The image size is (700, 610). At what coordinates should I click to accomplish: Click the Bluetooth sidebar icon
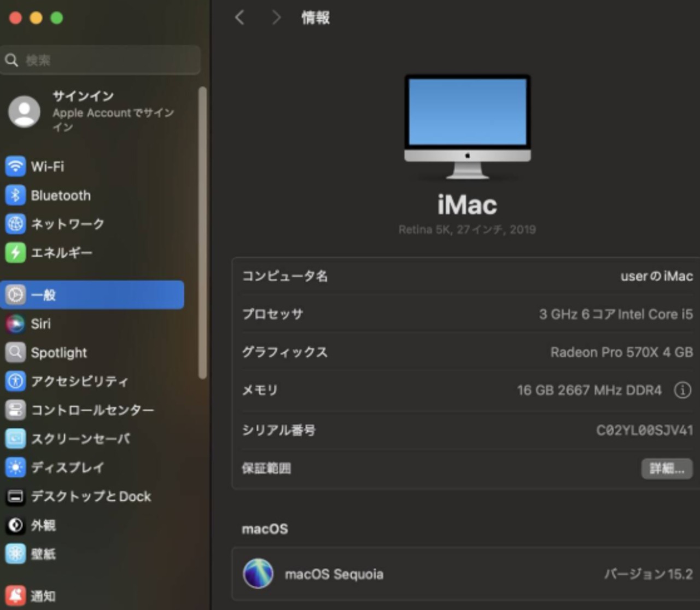point(15,195)
